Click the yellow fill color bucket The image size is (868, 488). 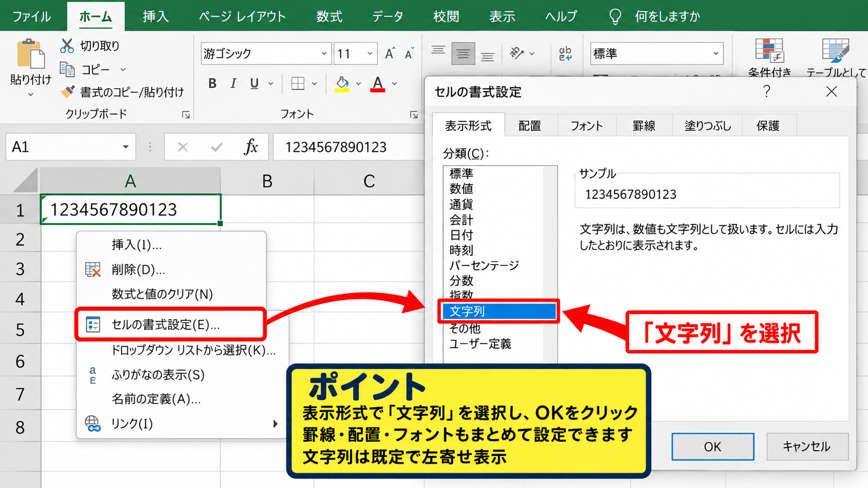pos(342,84)
